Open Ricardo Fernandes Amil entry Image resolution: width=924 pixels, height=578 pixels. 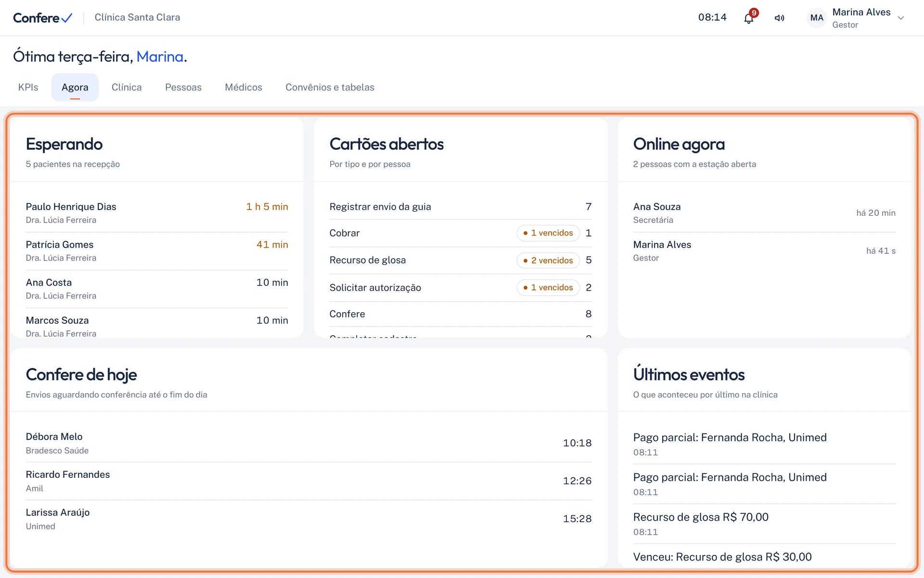pos(308,481)
